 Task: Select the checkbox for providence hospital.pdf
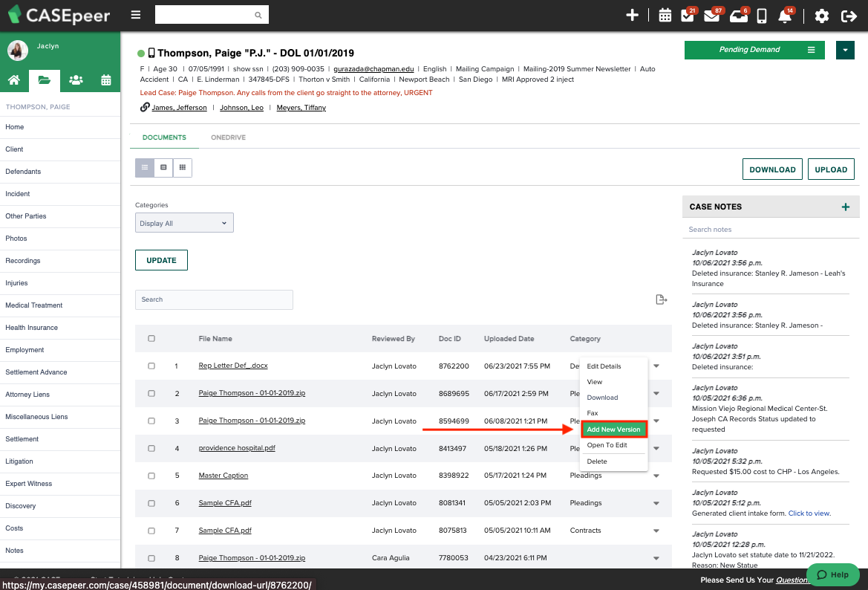[x=151, y=448]
